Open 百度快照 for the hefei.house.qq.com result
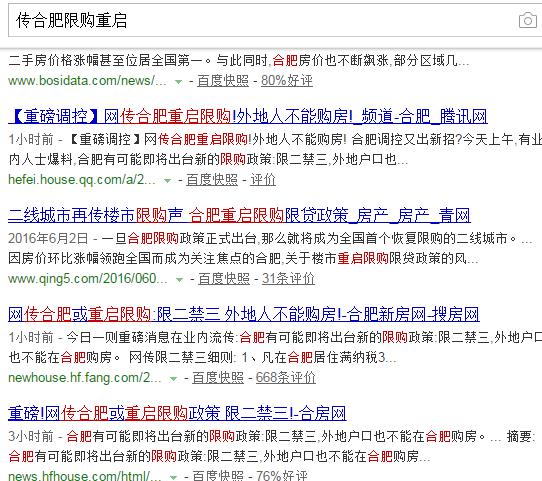This screenshot has width=542, height=481. pyautogui.click(x=212, y=180)
